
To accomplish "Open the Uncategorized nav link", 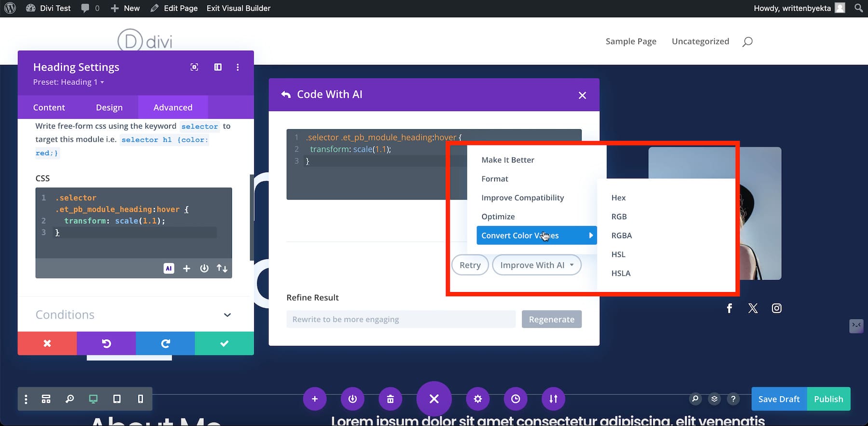I will point(700,41).
